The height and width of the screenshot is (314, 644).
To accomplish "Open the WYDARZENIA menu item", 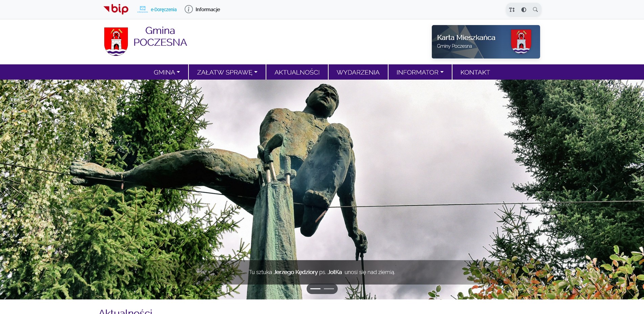I will click(358, 72).
